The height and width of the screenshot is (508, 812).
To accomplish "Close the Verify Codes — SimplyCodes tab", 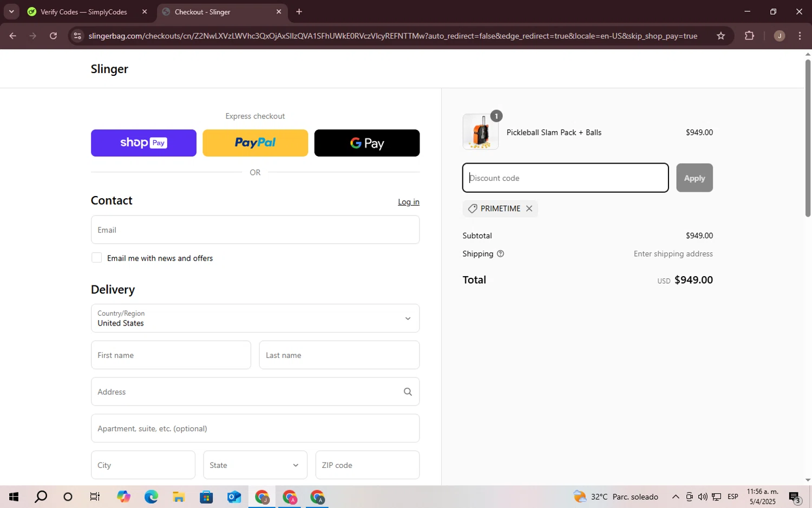I will tap(144, 11).
